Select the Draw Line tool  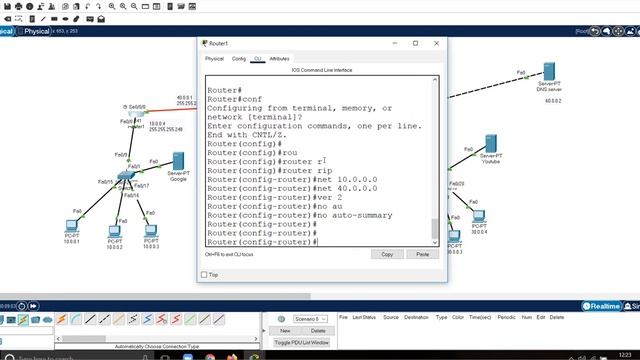pos(43,19)
